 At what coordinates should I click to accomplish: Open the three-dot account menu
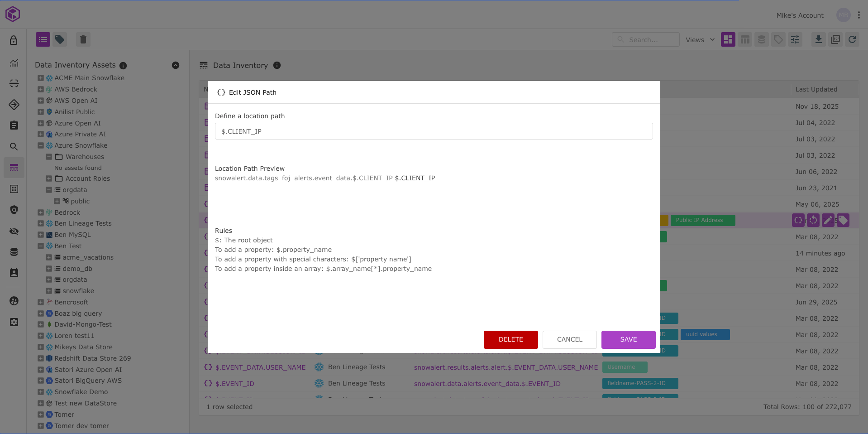point(859,15)
